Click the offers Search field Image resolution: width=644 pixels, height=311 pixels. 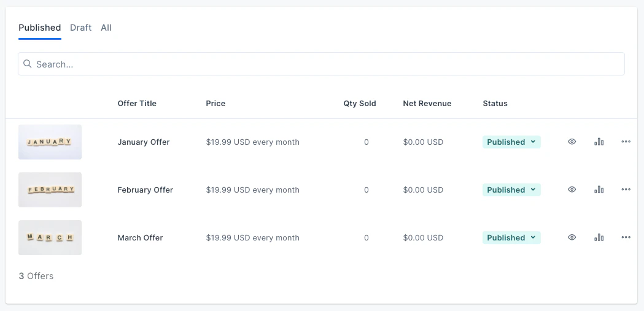click(325, 64)
